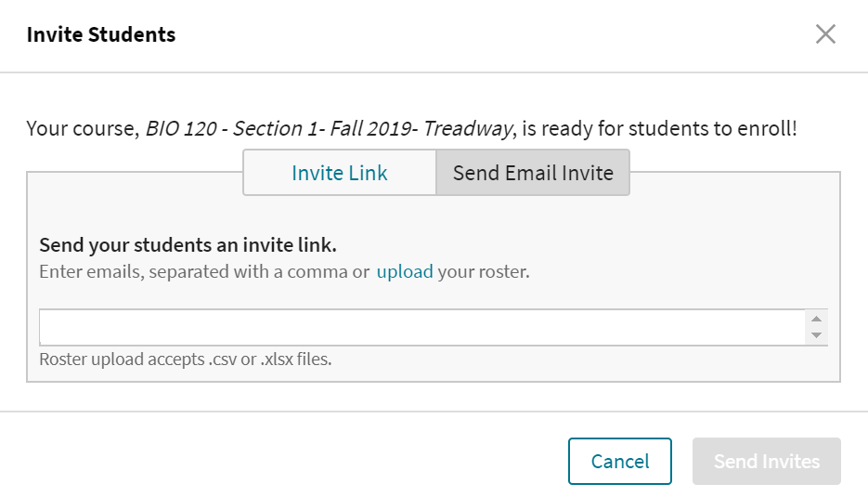Click the Send Invites button
Image resolution: width=868 pixels, height=497 pixels.
click(766, 462)
